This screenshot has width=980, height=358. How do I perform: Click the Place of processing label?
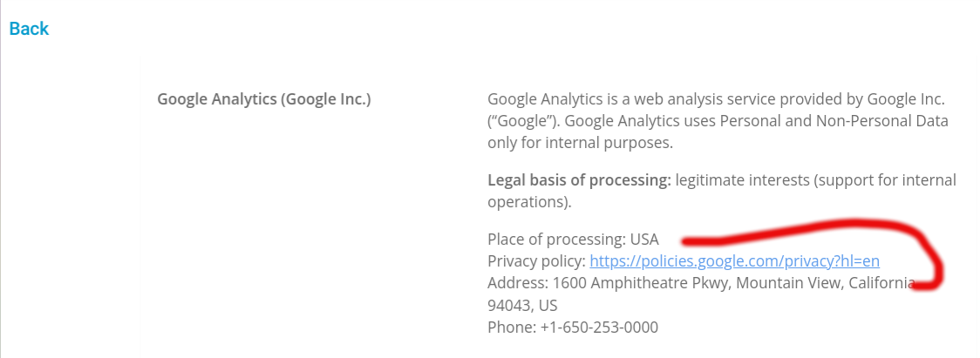click(x=556, y=240)
